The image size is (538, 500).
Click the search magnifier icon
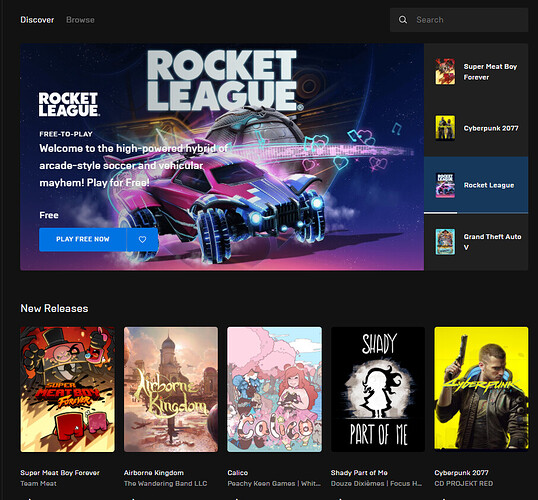pos(403,20)
